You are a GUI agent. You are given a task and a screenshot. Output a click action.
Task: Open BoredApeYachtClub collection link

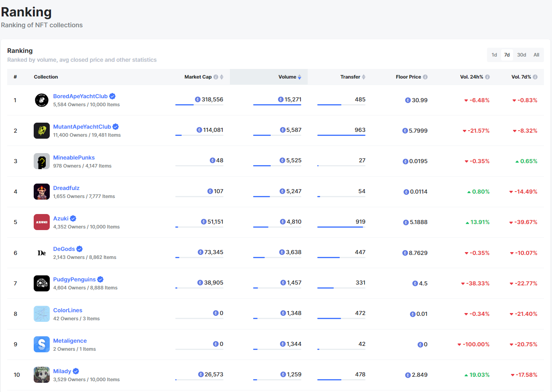tap(80, 96)
